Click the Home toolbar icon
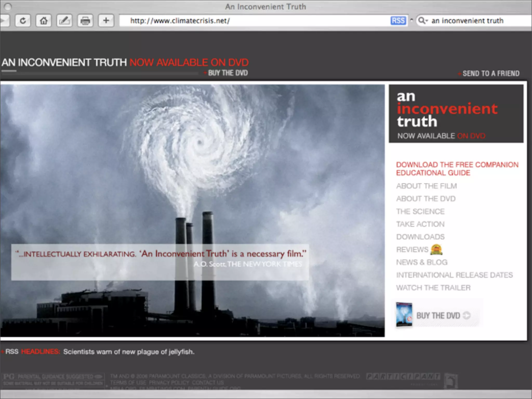The width and height of the screenshot is (532, 399). tap(44, 21)
